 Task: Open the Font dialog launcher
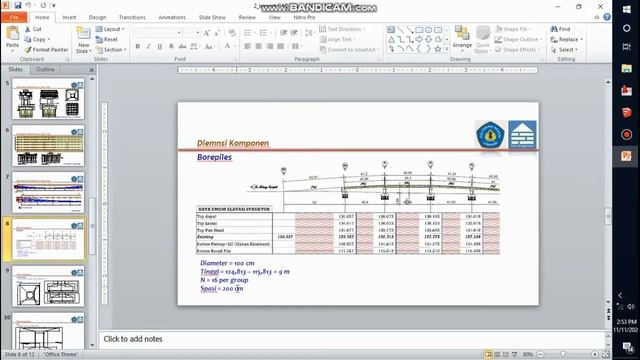(x=236, y=60)
